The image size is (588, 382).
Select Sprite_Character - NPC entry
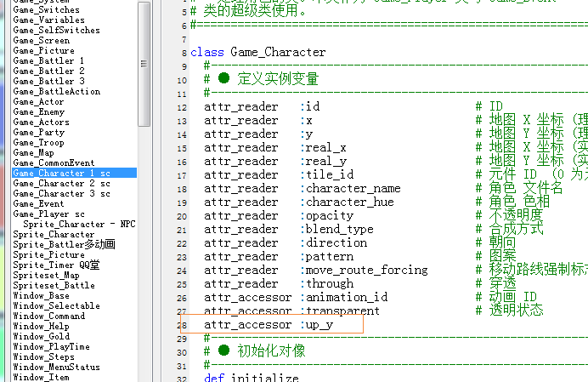pyautogui.click(x=79, y=224)
